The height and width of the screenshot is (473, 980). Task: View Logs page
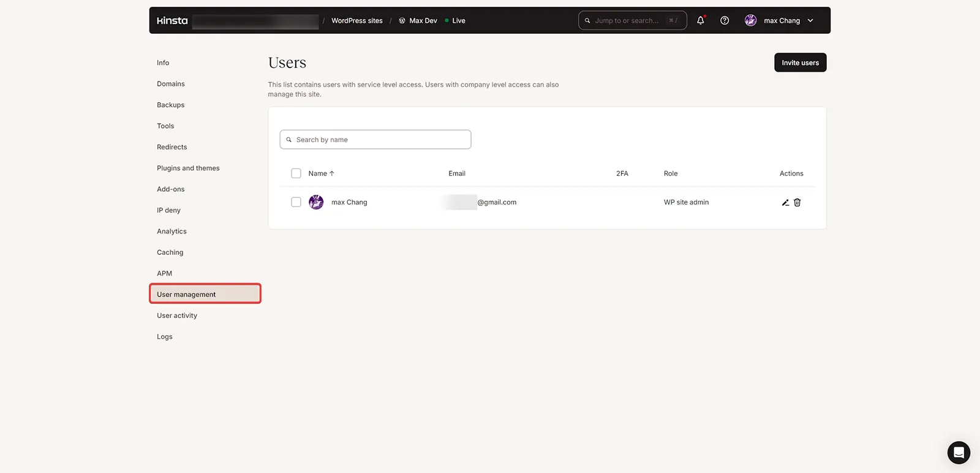coord(165,336)
